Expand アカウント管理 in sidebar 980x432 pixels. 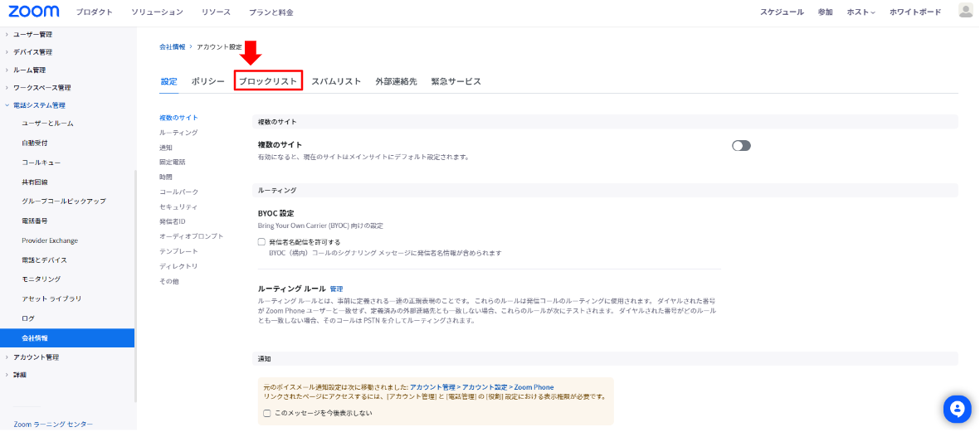pos(36,357)
